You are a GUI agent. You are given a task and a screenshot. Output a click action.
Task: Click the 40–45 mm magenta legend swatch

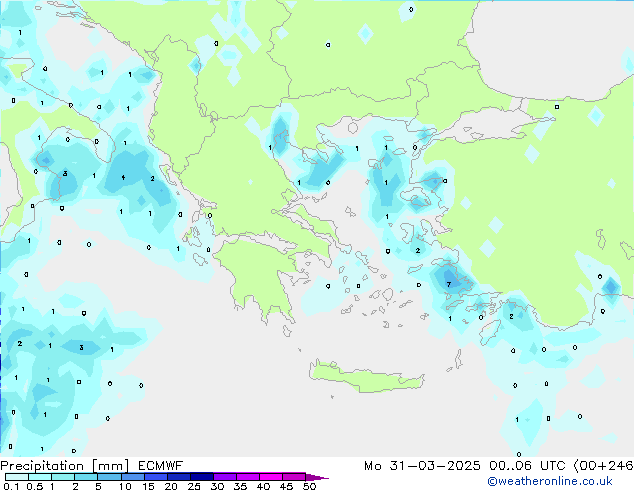(x=271, y=477)
